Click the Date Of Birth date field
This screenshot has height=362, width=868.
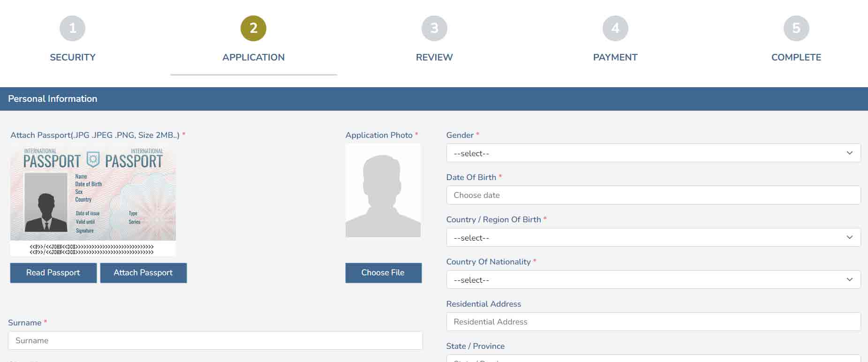653,195
